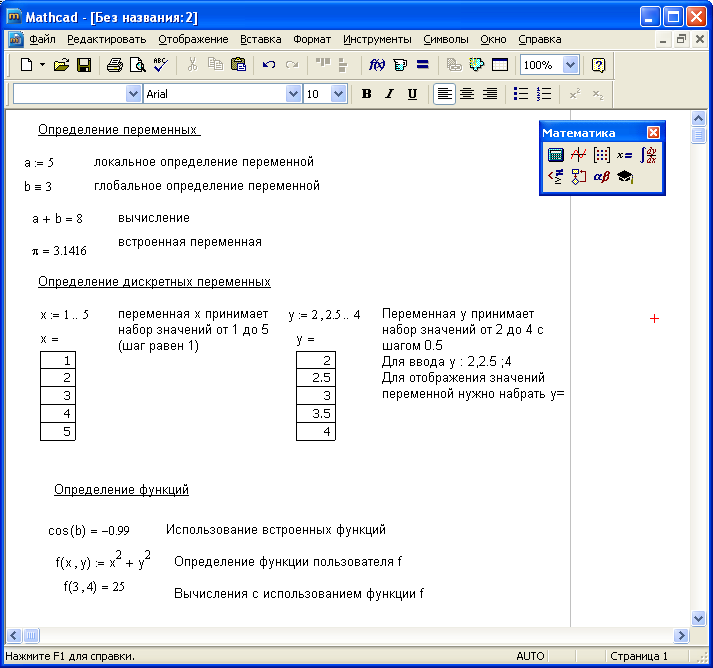This screenshot has width=713, height=668.
Task: Insert component toolbar icon
Action: click(x=477, y=65)
